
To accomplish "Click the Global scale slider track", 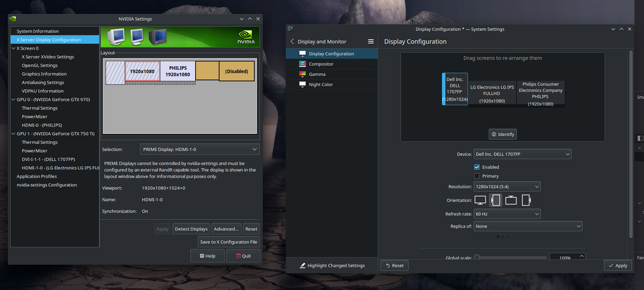I will 509,257.
